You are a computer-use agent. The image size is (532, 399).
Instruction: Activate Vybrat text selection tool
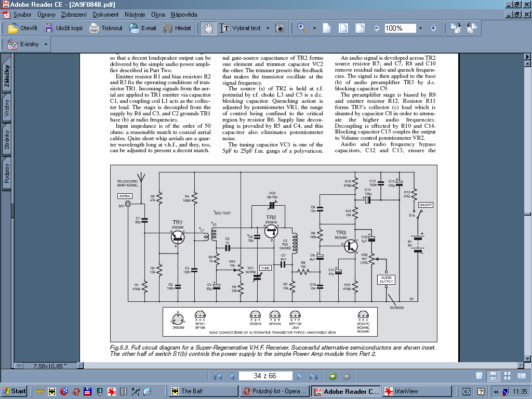tap(240, 28)
